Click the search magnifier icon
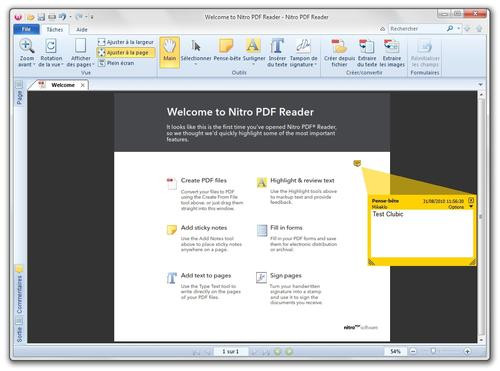This screenshot has width=500, height=371. point(450,29)
